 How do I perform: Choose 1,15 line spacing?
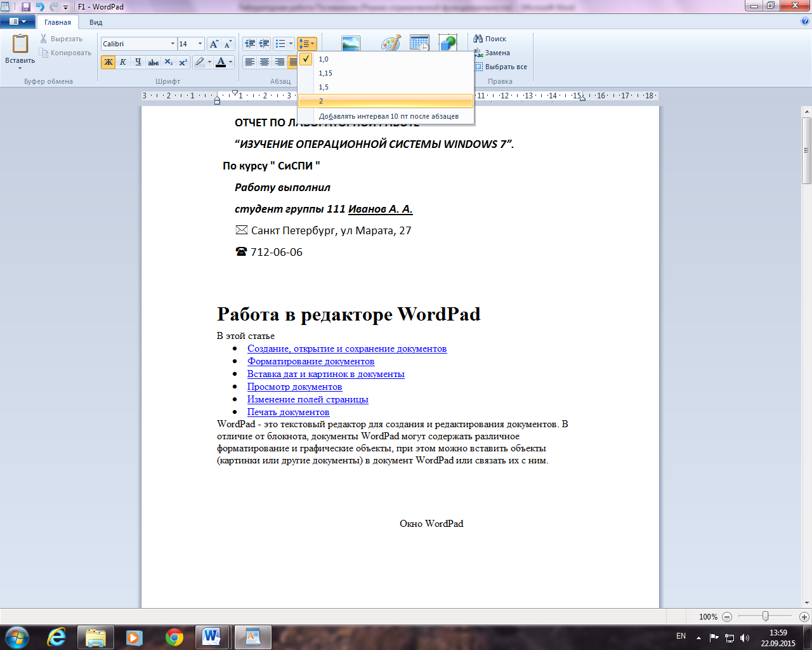[x=386, y=73]
